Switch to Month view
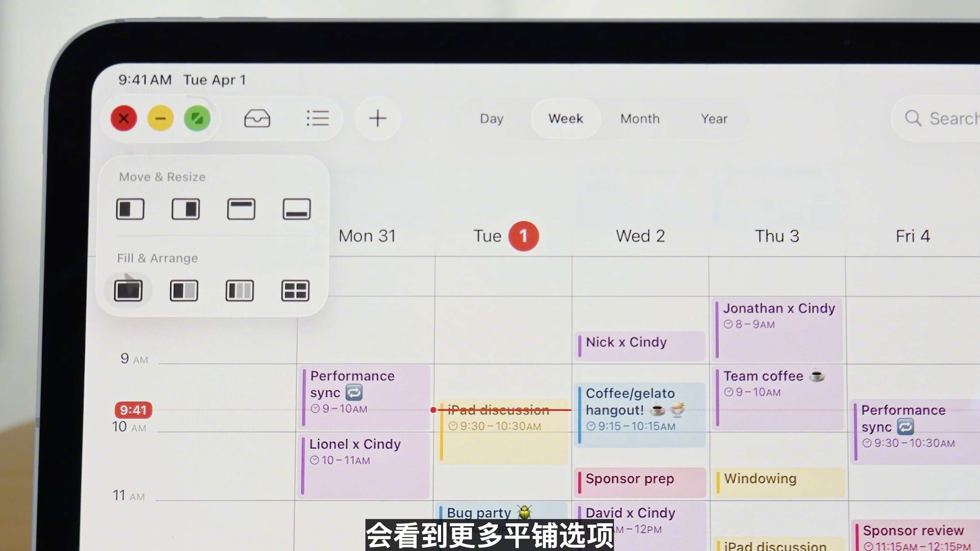The image size is (980, 551). pyautogui.click(x=640, y=119)
